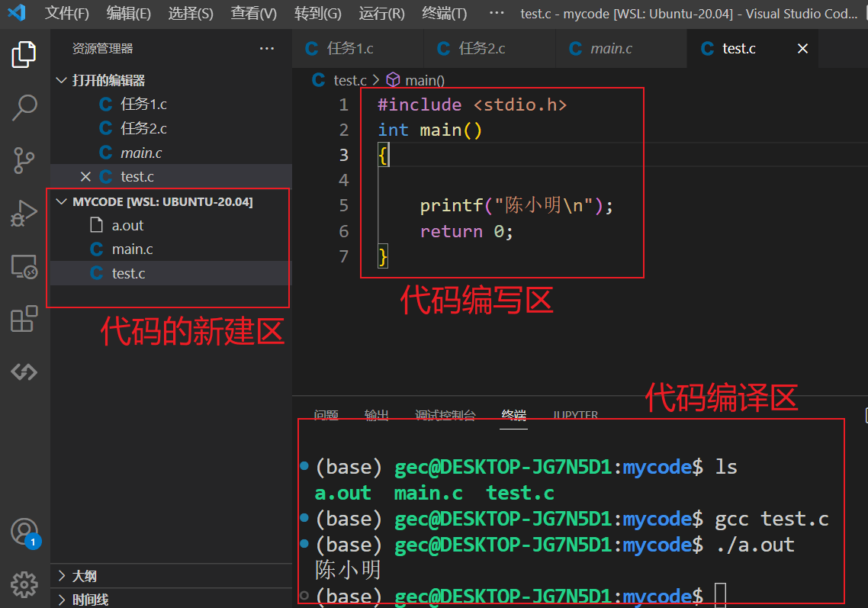Open the 选择(S) menu
Viewport: 868px width, 608px height.
click(191, 13)
